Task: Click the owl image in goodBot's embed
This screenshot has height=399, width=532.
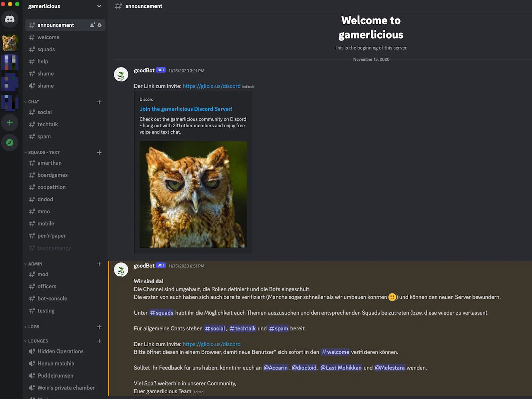Action: (x=193, y=195)
